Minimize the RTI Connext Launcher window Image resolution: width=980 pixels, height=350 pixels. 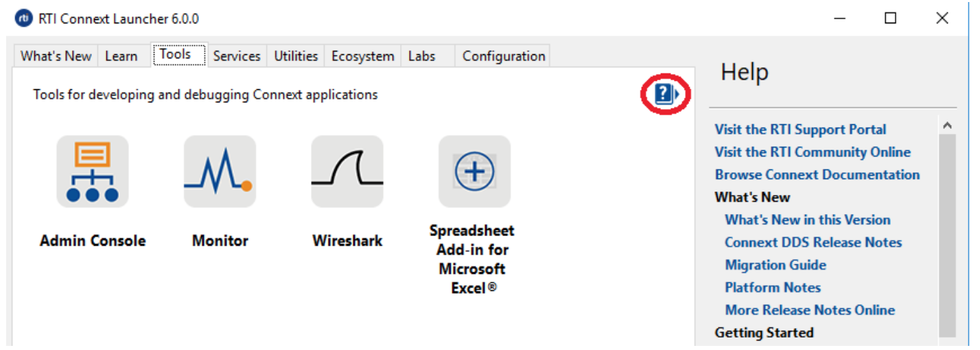point(839,19)
